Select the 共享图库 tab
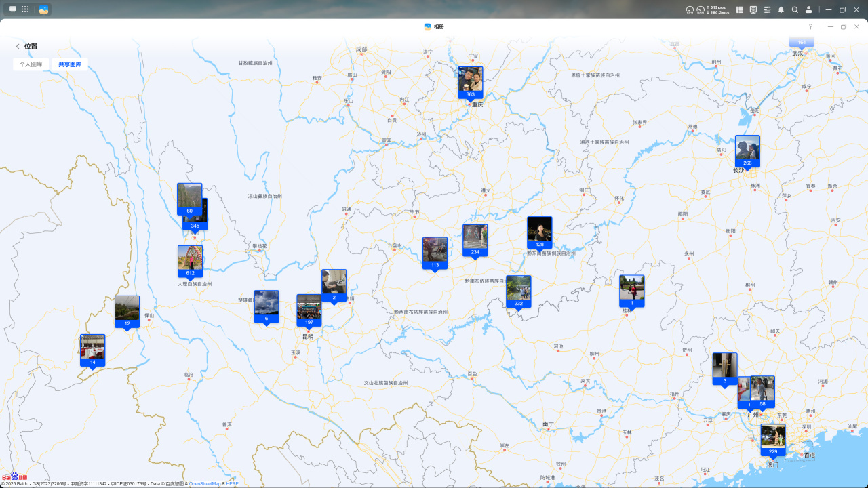868x488 pixels. pyautogui.click(x=70, y=64)
